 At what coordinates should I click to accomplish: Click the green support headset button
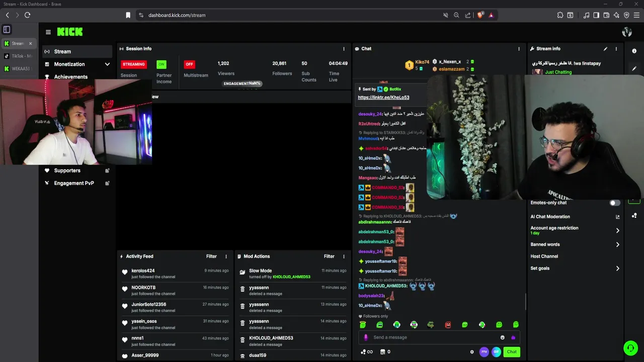(x=630, y=348)
